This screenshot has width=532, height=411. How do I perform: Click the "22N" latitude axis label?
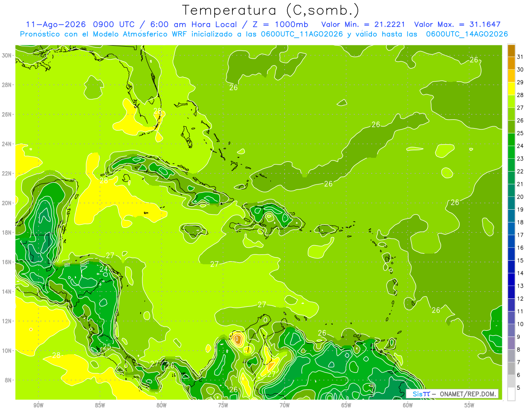[7, 173]
